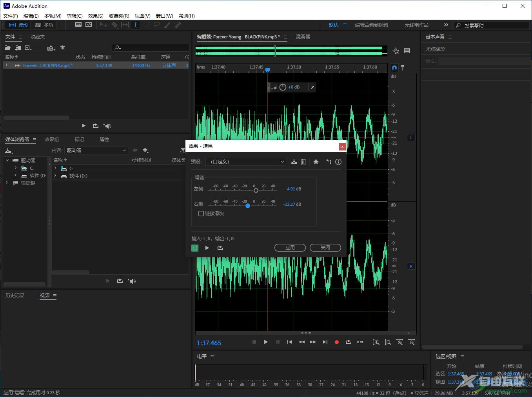532x397 pixels.
Task: Open New File dropdown in Files panel
Action: 29,48
